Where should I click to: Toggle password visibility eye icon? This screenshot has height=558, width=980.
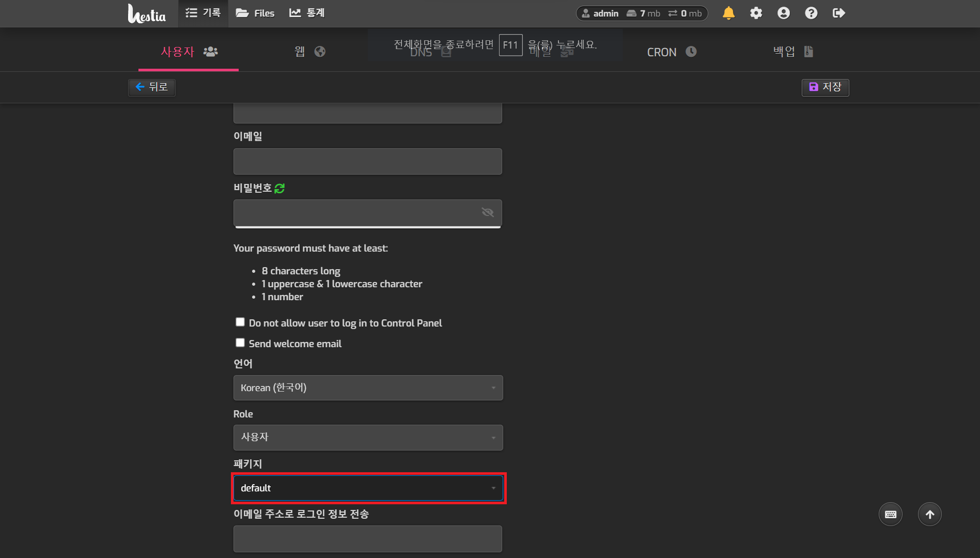pos(487,212)
